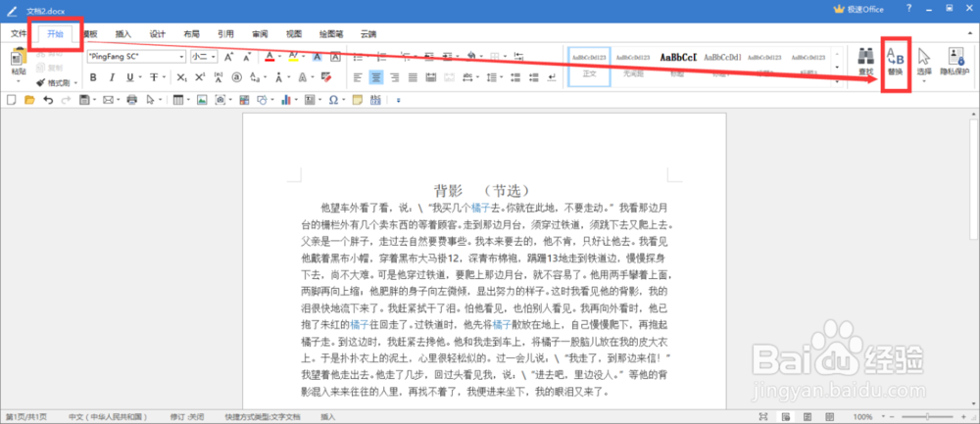Align text left
This screenshot has height=424, width=980.
tap(358, 77)
